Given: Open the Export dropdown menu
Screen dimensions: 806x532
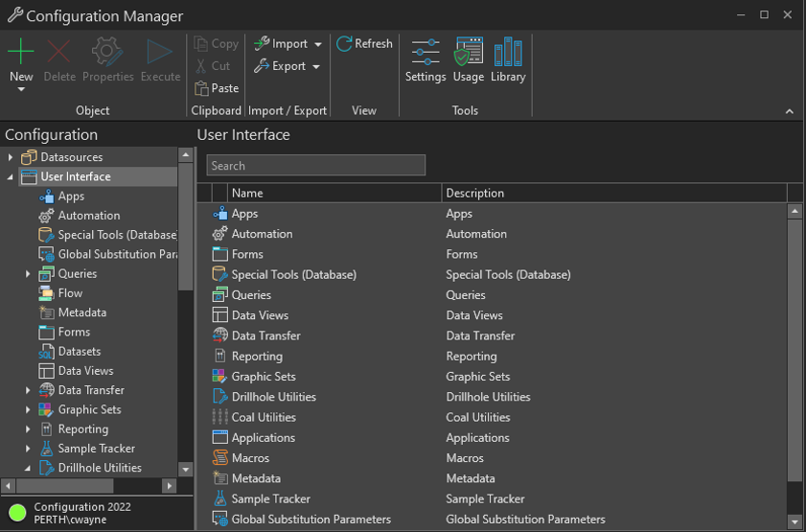Looking at the screenshot, I should [315, 67].
